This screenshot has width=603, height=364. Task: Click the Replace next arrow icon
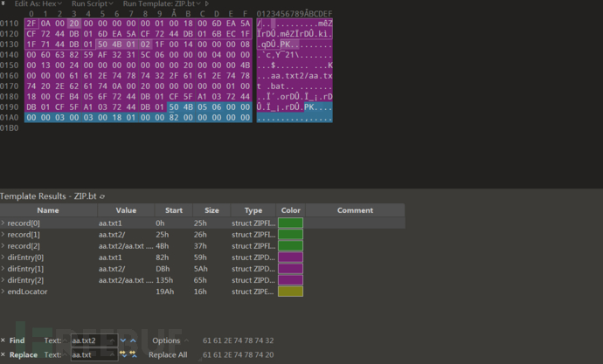123,355
